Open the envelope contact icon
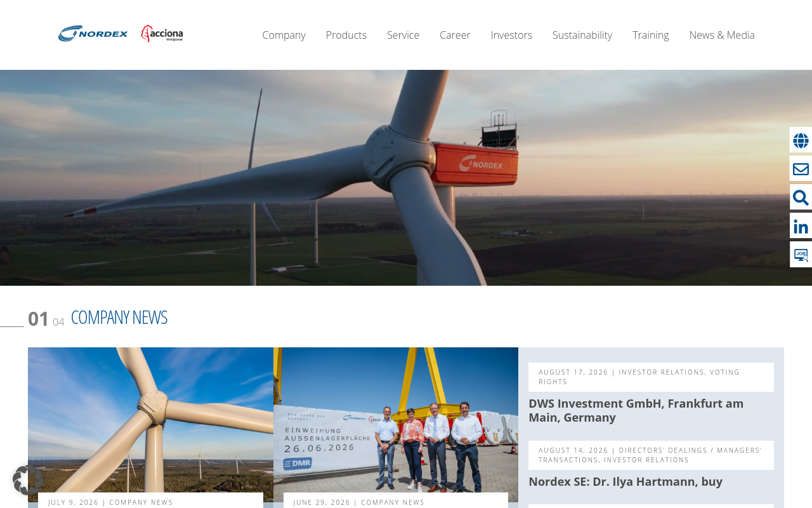 tap(801, 169)
